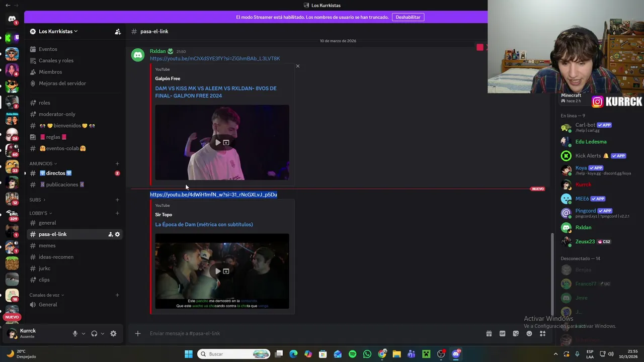Select the roles channel
644x362 pixels.
[44, 103]
